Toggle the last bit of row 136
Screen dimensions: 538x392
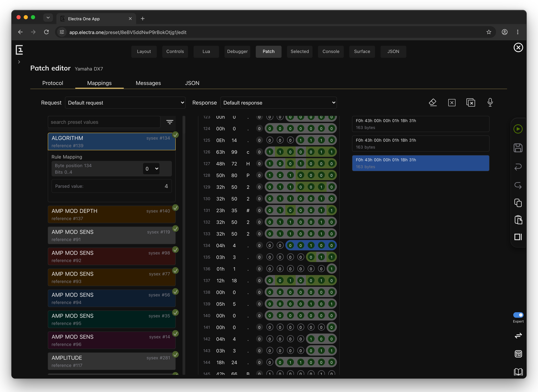pyautogui.click(x=331, y=269)
